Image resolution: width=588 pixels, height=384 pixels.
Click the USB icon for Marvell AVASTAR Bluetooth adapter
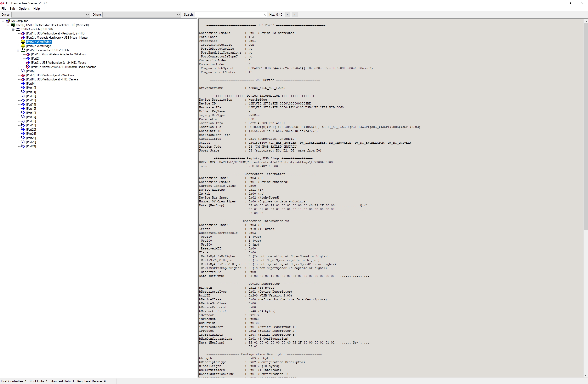tap(28, 67)
